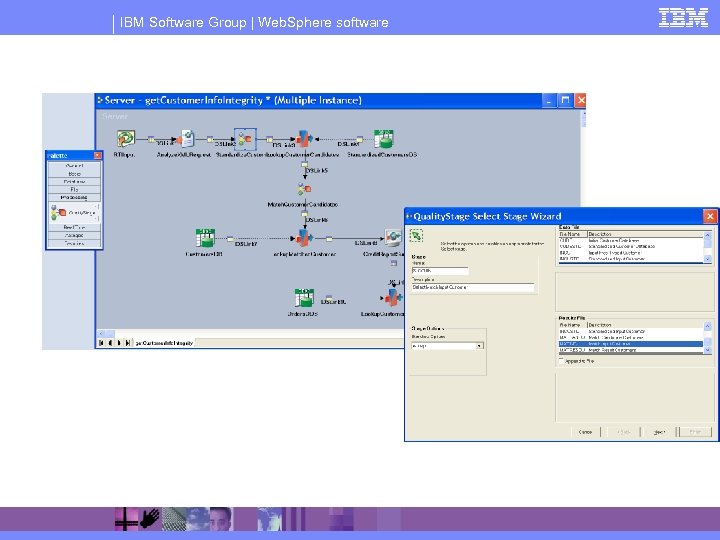Click the QualityStage icon in the palette
This screenshot has width=720, height=540.
[x=58, y=213]
